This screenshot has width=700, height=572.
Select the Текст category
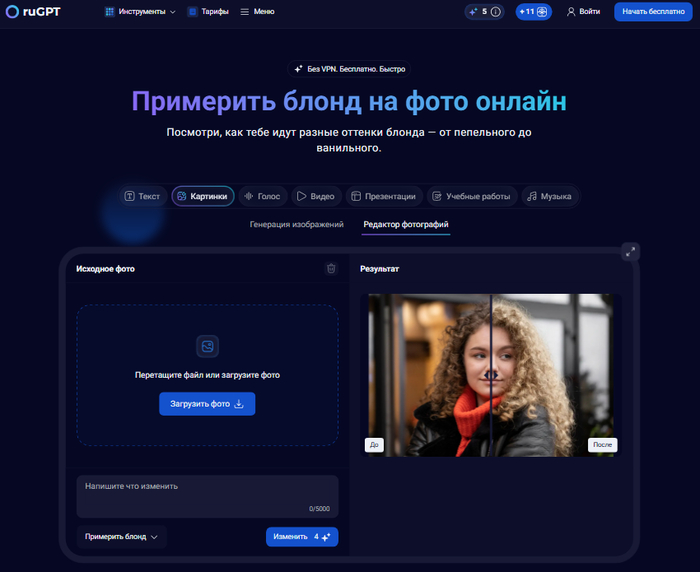[142, 196]
